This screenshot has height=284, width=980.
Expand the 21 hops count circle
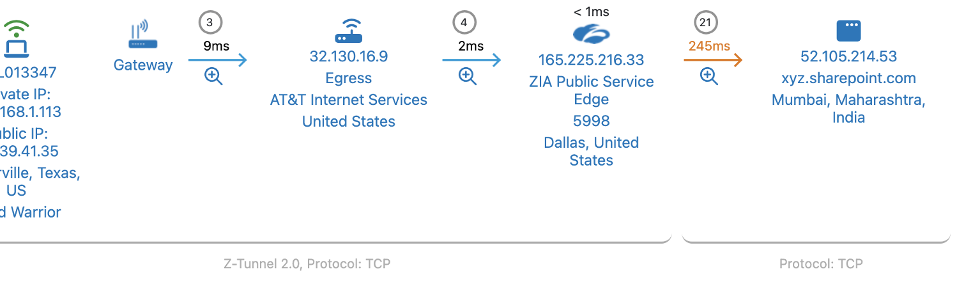(705, 22)
